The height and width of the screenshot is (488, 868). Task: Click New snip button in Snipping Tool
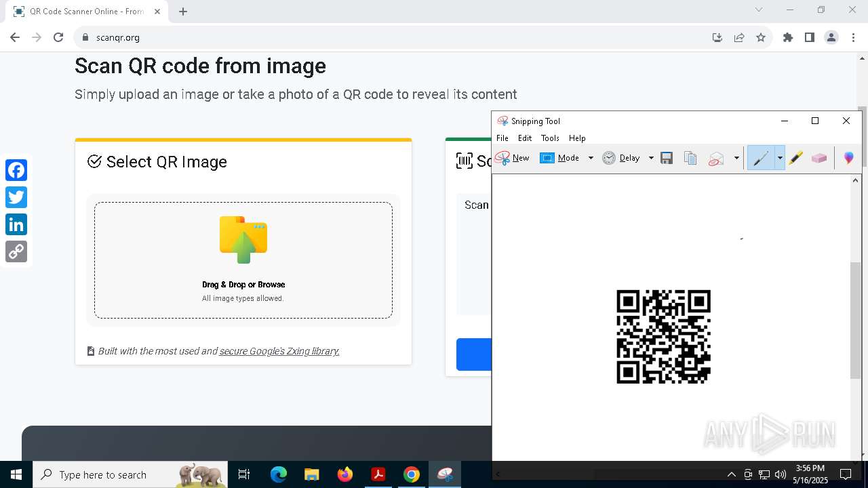512,158
